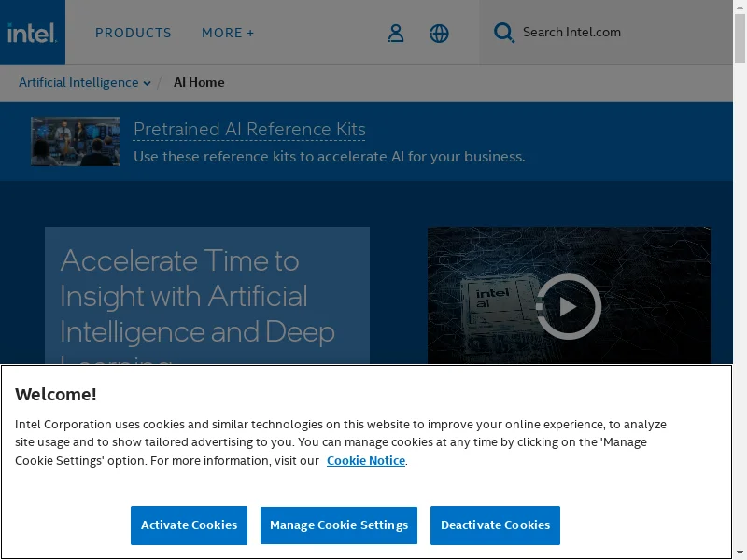Open the More + menu

228,33
